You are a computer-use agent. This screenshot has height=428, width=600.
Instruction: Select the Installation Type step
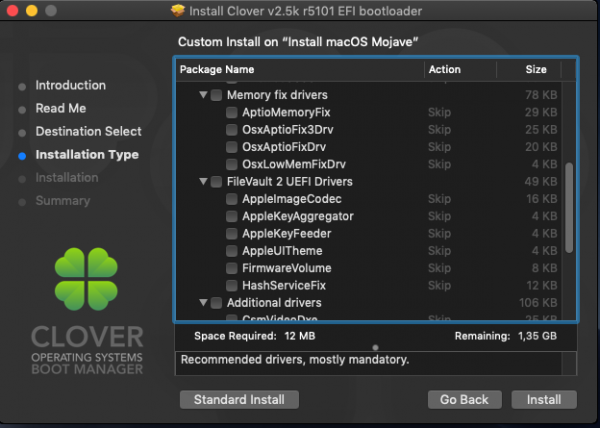87,155
